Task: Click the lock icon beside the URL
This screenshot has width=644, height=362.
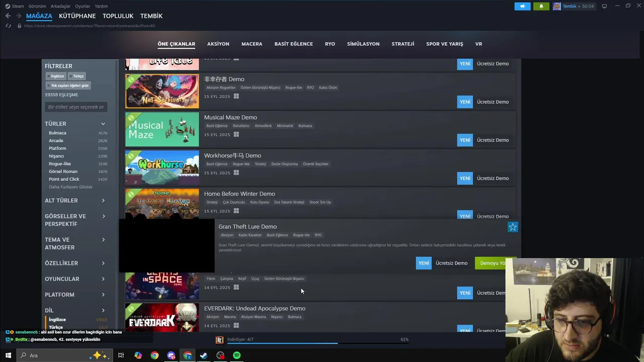Action: pyautogui.click(x=19, y=26)
